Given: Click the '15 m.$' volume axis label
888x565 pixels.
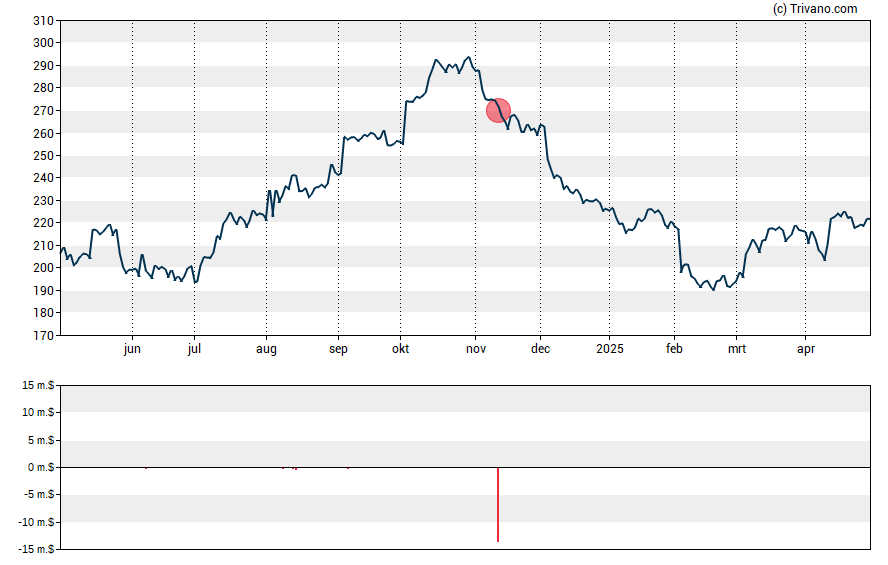Looking at the screenshot, I should [38, 386].
